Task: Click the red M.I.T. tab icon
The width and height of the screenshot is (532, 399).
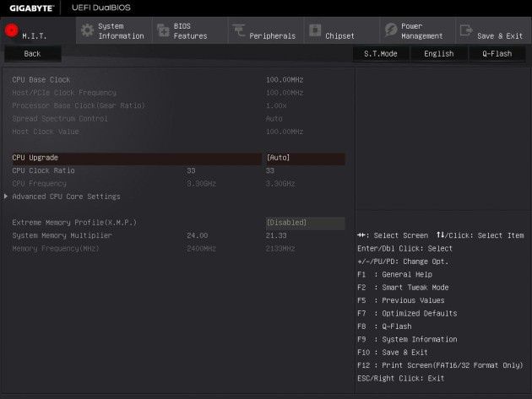Action: click(12, 30)
